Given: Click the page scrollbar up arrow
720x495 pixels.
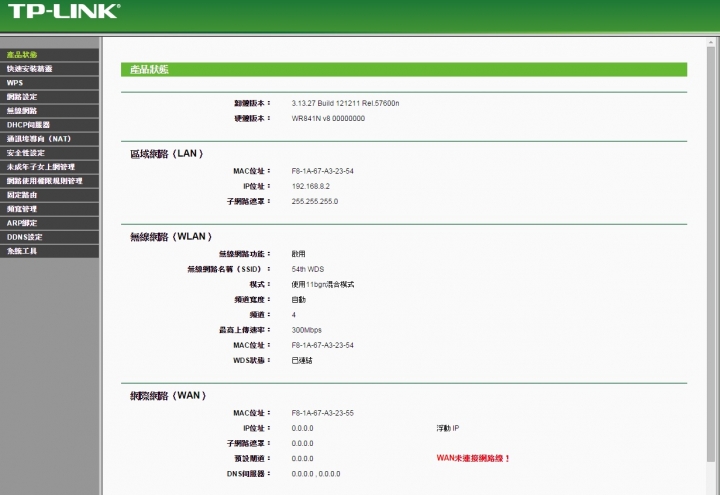Looking at the screenshot, I should coord(711,43).
